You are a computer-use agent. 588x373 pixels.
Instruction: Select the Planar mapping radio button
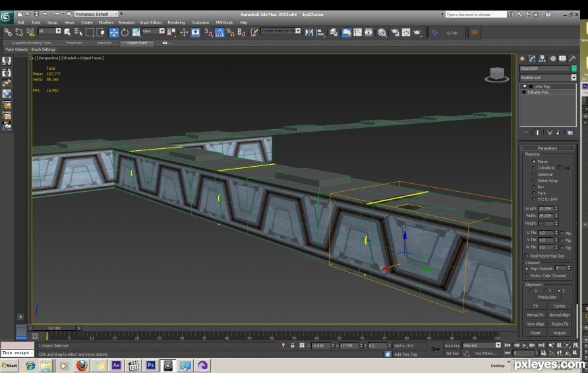(534, 161)
